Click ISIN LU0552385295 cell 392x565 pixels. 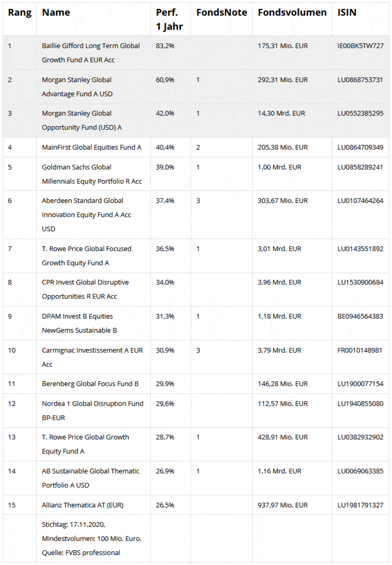[x=360, y=113]
